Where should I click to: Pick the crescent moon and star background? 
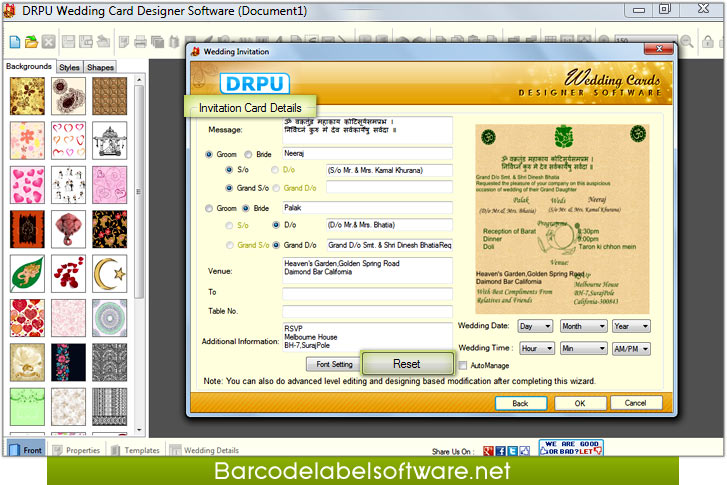tap(109, 274)
